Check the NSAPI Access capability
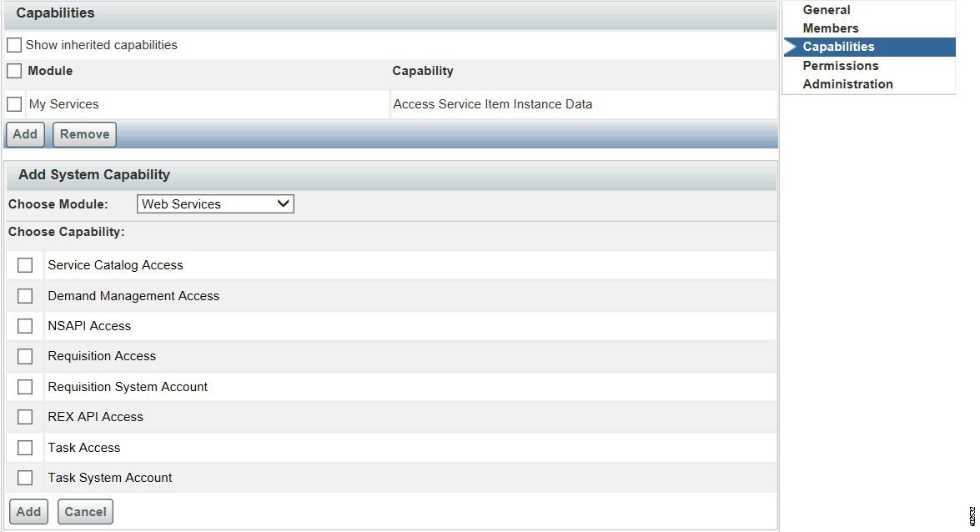 (24, 325)
